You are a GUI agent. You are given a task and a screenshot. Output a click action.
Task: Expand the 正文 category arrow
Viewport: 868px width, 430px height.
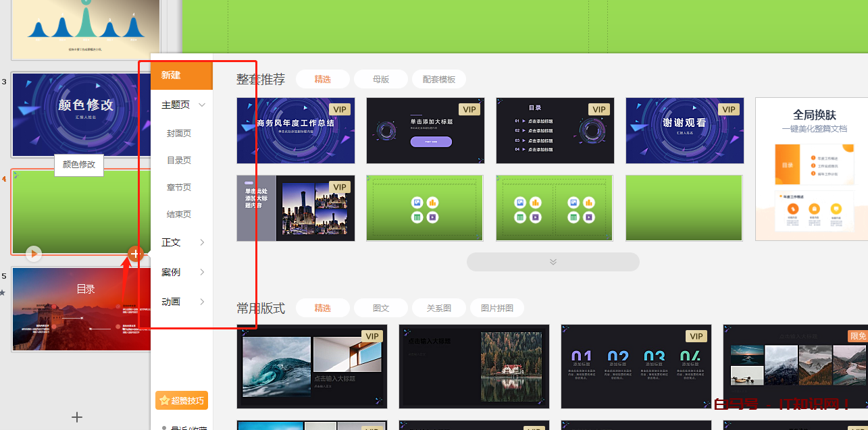(x=201, y=242)
